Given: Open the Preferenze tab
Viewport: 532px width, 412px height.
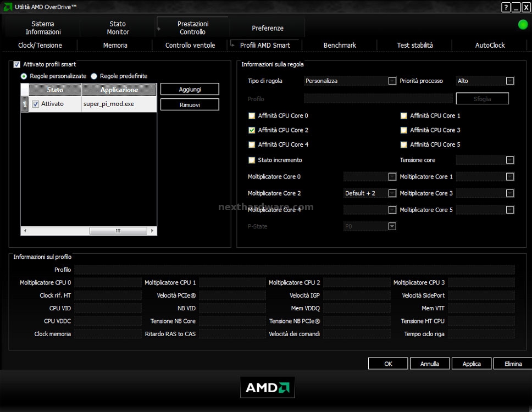Looking at the screenshot, I should [267, 28].
